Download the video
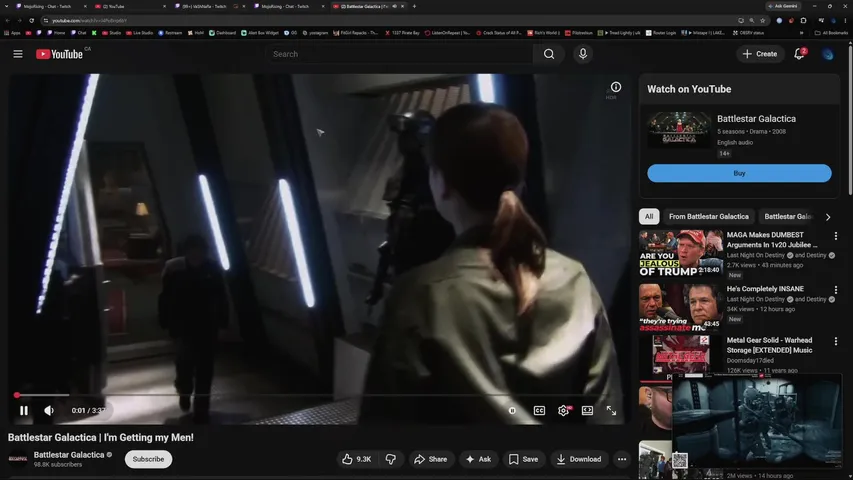853x480 pixels. (579, 459)
